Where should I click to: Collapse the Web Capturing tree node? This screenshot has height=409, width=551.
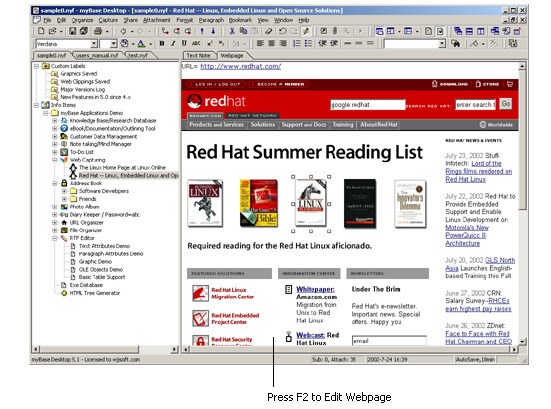[55, 160]
